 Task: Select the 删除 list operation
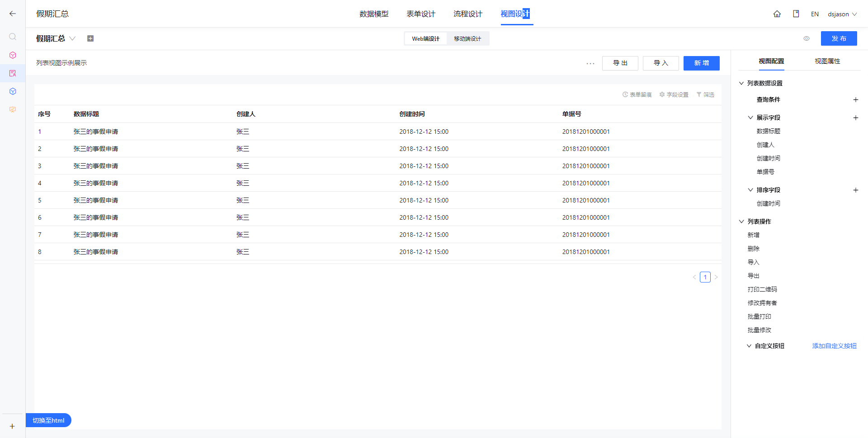point(754,249)
